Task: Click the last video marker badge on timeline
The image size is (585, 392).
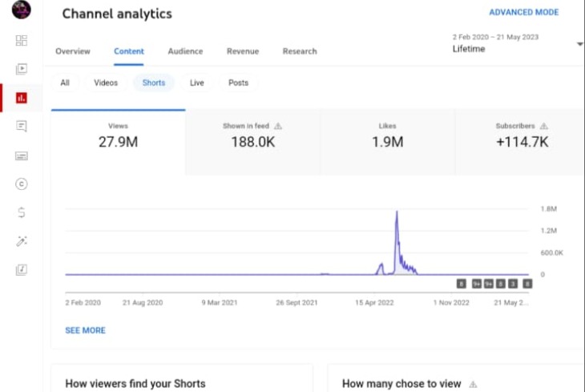Action: (x=527, y=284)
